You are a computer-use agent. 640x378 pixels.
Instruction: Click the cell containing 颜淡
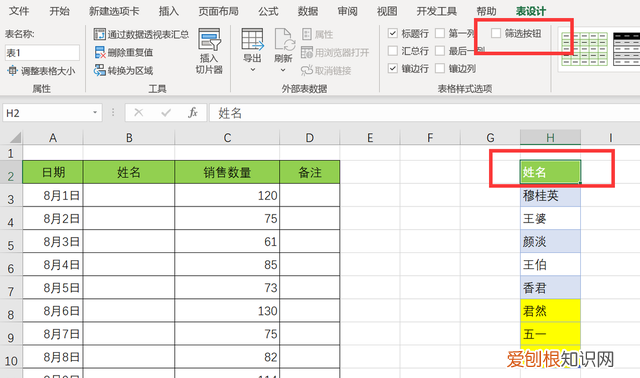550,241
